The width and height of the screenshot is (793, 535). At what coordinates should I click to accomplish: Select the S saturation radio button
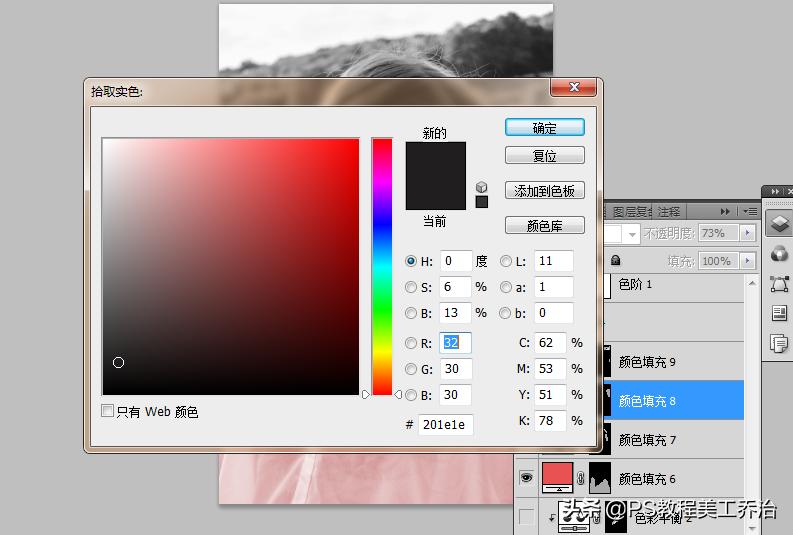pos(411,287)
